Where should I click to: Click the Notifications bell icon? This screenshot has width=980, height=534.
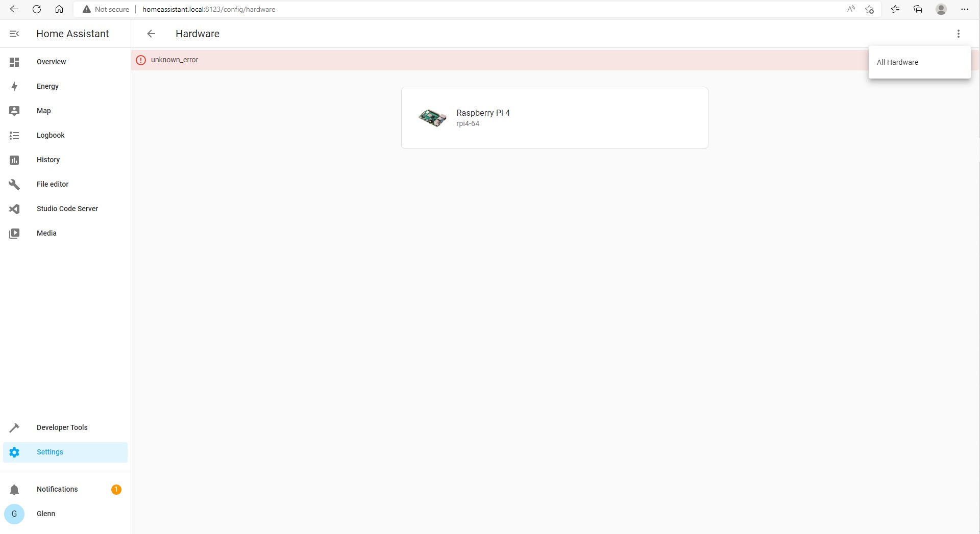coord(14,490)
